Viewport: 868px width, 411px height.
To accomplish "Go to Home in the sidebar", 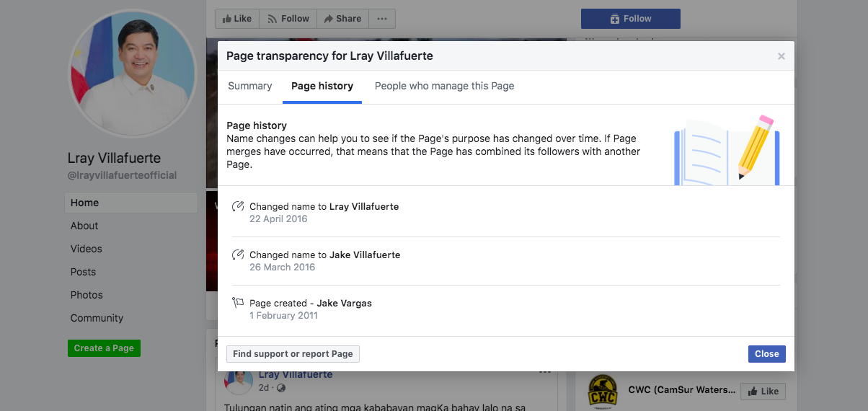I will pos(131,203).
